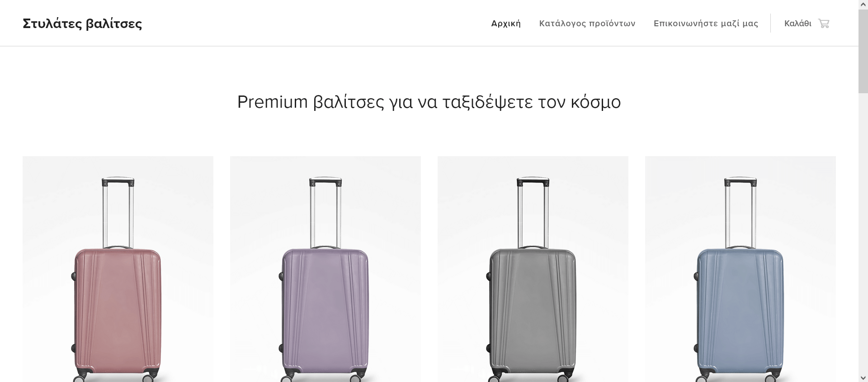Click the Premium βαλίτσες headline text
Screen dimensions: 868x382
click(429, 102)
